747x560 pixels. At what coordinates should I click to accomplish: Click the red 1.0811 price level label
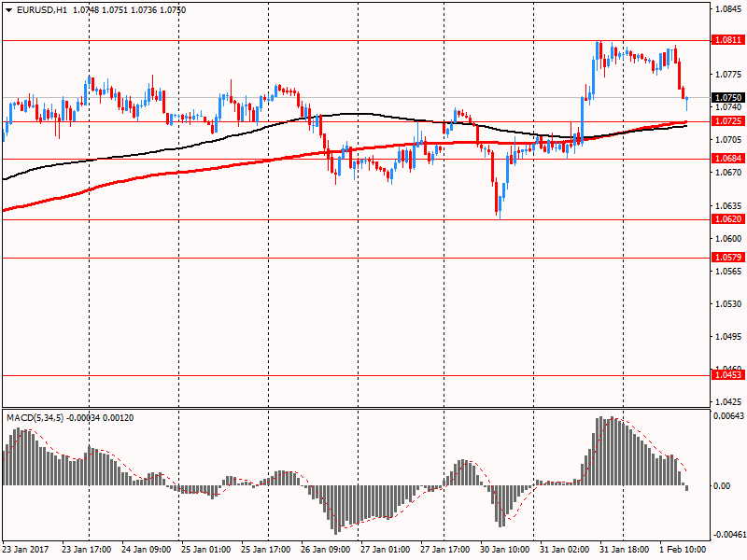click(727, 40)
